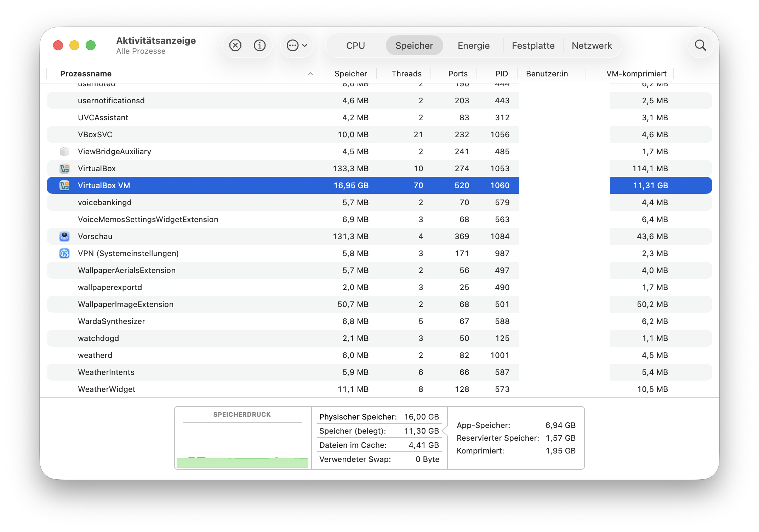
Task: Select the WardaSynthesizer process
Action: coord(112,321)
